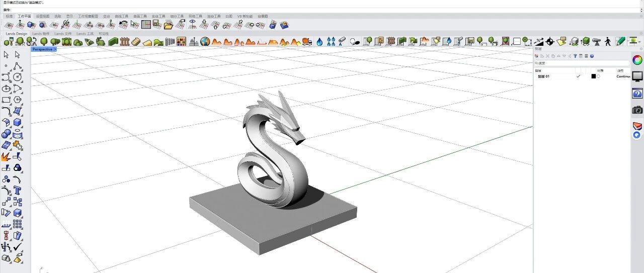Open the 实体工具 toolbar tab
This screenshot has height=273, width=644.
point(158,16)
